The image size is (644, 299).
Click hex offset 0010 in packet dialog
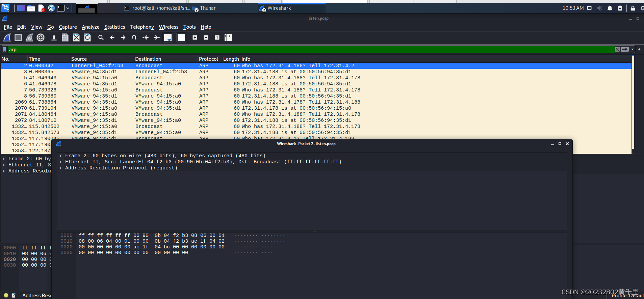[67, 241]
